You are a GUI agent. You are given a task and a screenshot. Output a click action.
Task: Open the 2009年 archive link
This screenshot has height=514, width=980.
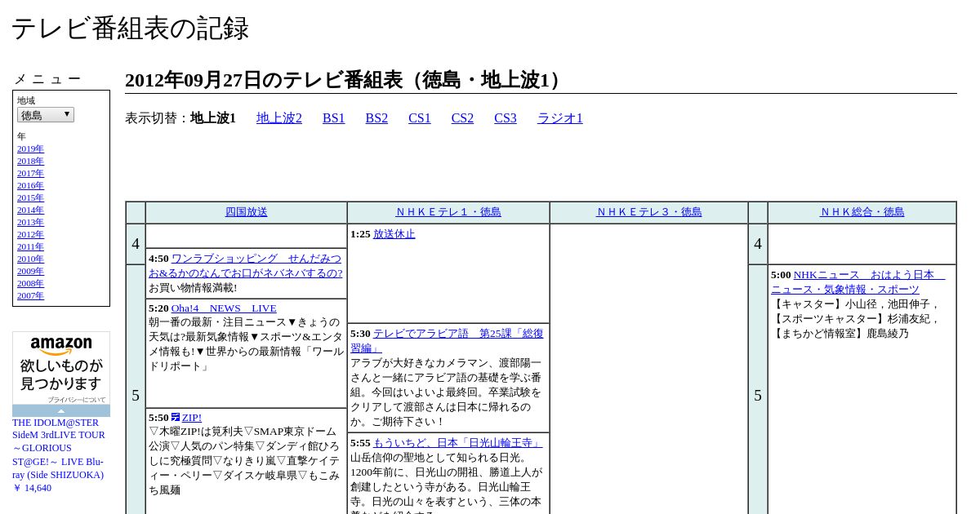pyautogui.click(x=30, y=271)
